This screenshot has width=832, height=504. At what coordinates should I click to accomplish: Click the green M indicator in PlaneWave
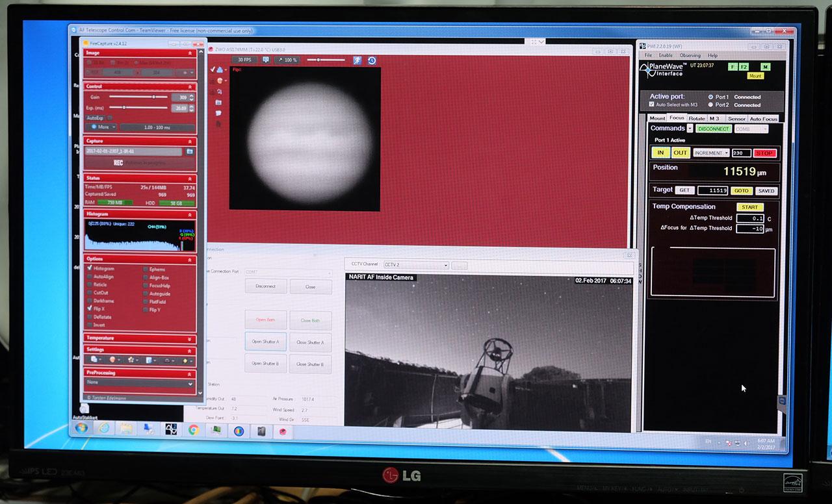click(x=765, y=67)
